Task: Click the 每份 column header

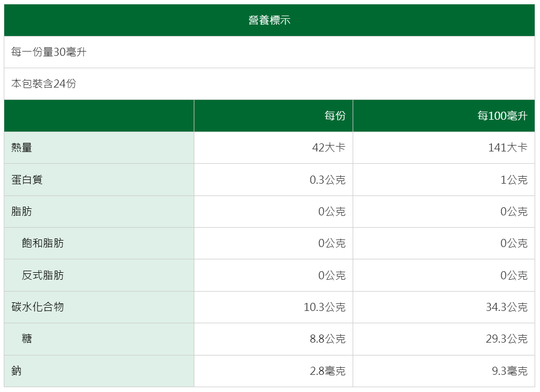Action: pos(335,115)
